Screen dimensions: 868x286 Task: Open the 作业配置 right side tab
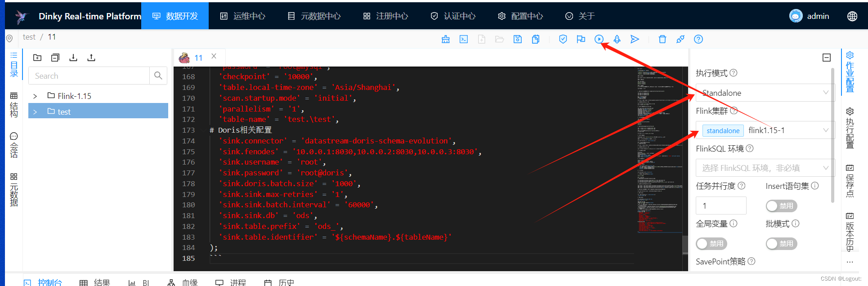(850, 72)
